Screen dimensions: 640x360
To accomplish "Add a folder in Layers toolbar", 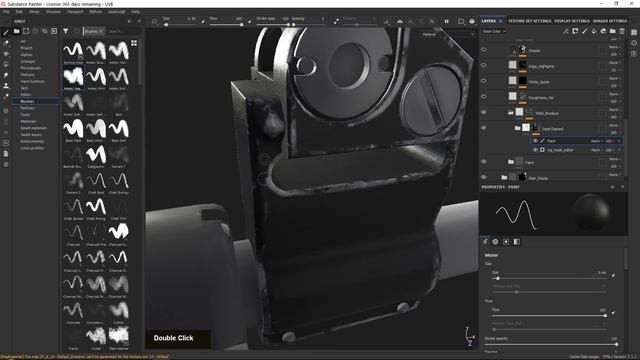I will pyautogui.click(x=613, y=31).
